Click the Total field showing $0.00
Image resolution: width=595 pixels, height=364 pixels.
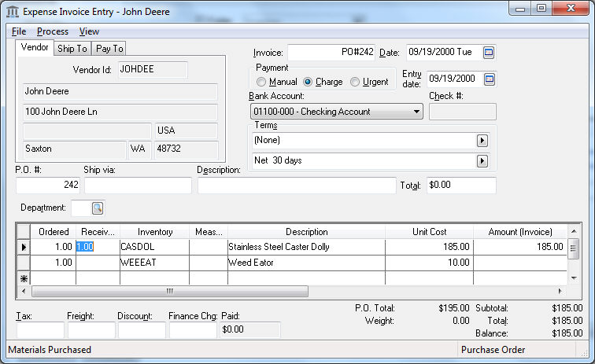(461, 185)
